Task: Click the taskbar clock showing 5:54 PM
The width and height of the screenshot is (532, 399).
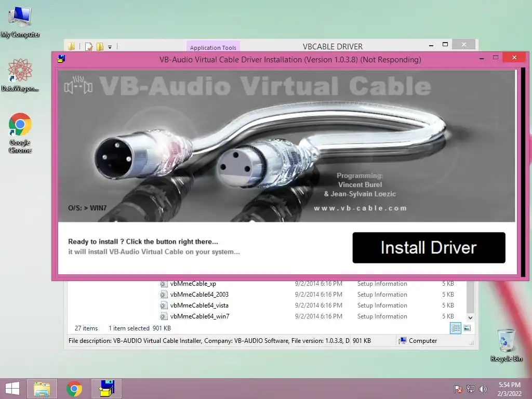Action: [509, 389]
